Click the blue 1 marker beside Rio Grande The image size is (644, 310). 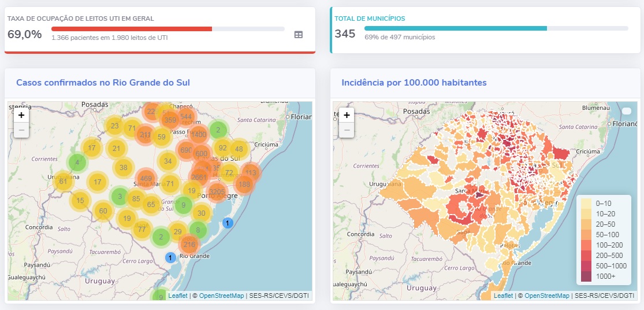[170, 257]
